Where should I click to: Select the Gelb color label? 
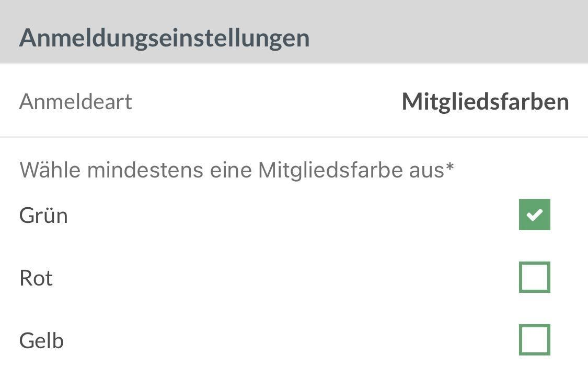[41, 341]
